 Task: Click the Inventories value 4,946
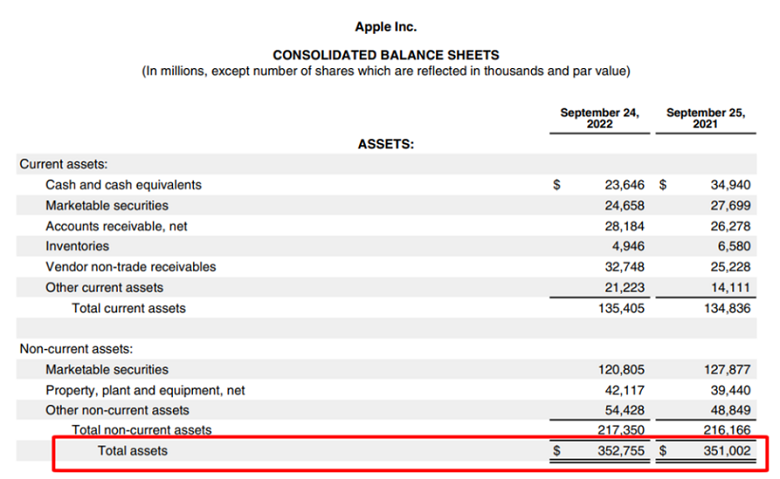pos(628,246)
